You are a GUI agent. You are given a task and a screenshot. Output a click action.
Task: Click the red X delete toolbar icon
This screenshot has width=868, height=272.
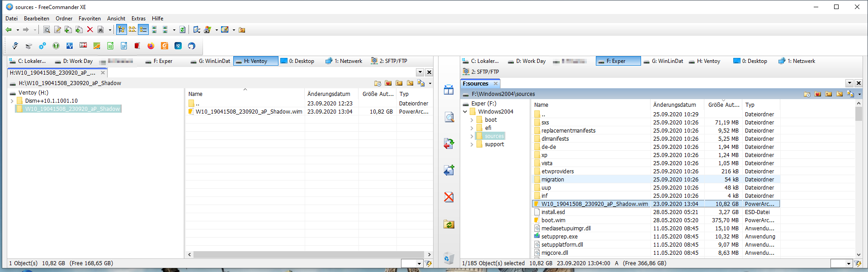(90, 30)
